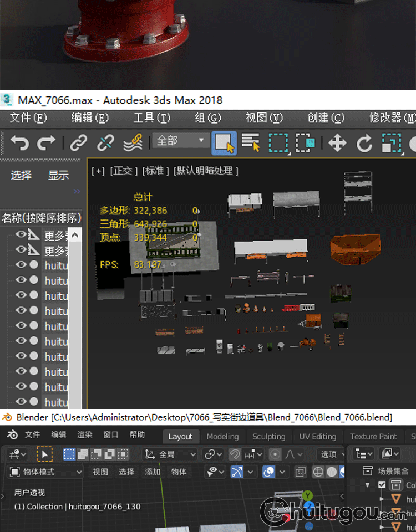The width and height of the screenshot is (416, 532).
Task: Click the 添加 menu button in Blender viewport
Action: [x=153, y=472]
